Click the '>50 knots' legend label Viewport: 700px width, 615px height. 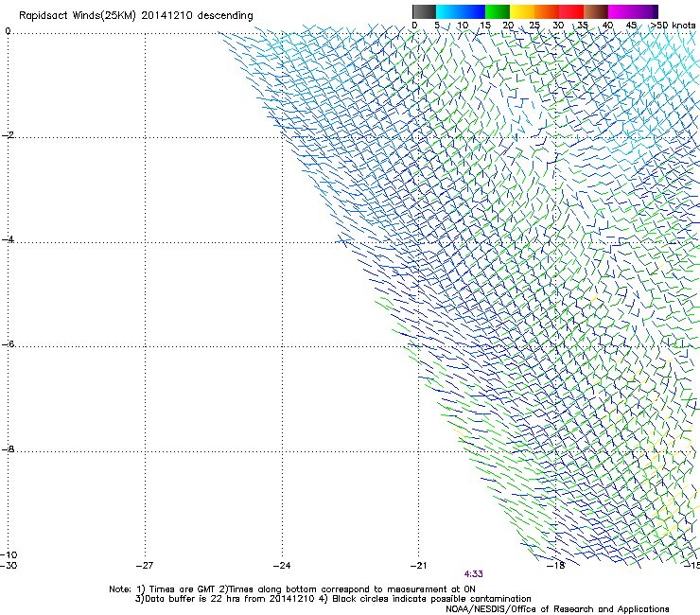point(673,26)
